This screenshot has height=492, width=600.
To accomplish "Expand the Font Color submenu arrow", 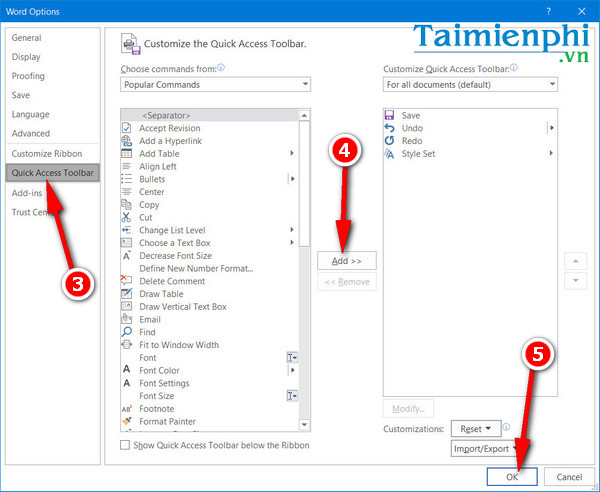I will pyautogui.click(x=292, y=370).
